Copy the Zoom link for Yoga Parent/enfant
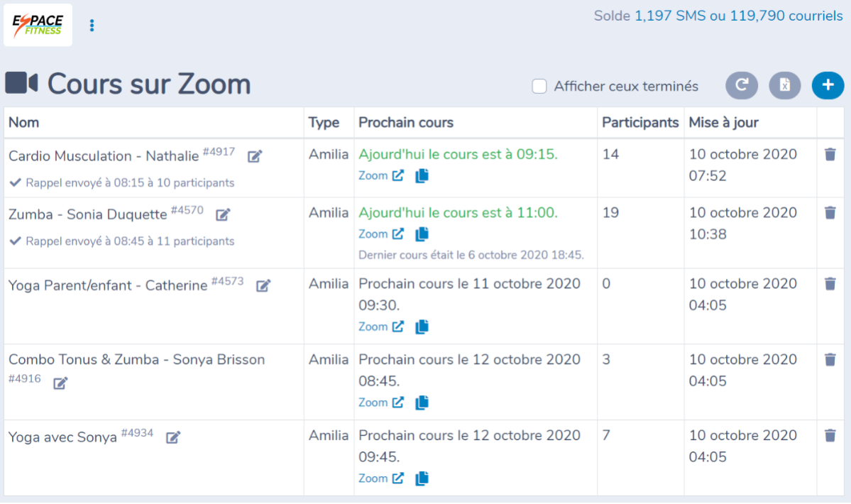 [x=422, y=327]
